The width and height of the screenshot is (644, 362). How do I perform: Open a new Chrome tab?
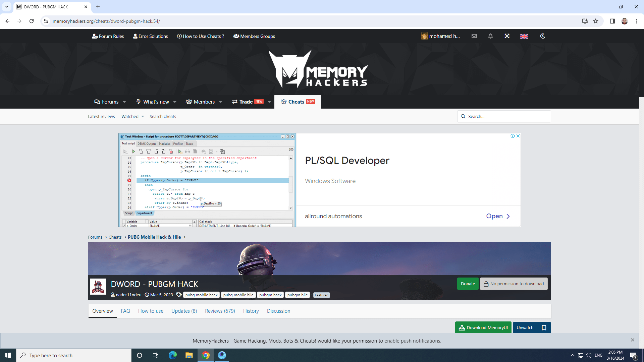[98, 7]
